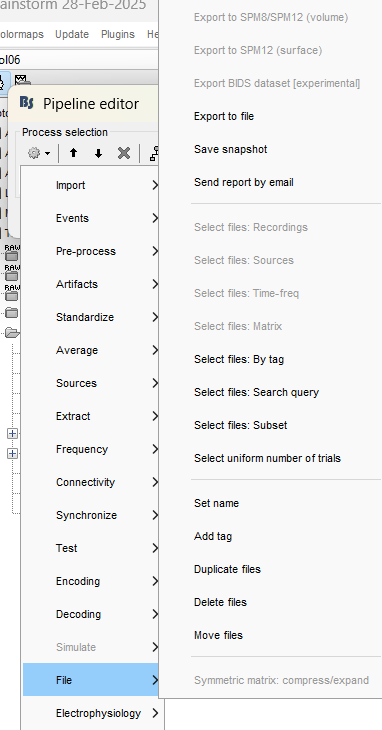Expand the second plus tree node
This screenshot has height=730, width=382.
pos(13,453)
